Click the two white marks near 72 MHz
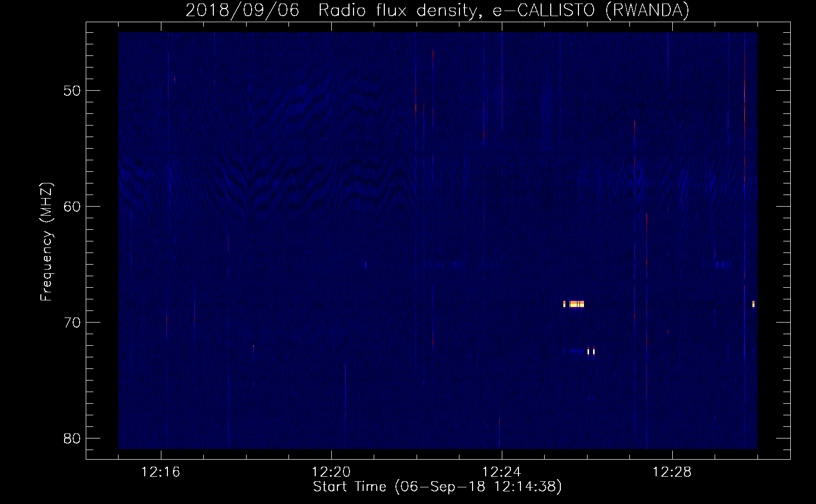This screenshot has width=816, height=504. 591,351
